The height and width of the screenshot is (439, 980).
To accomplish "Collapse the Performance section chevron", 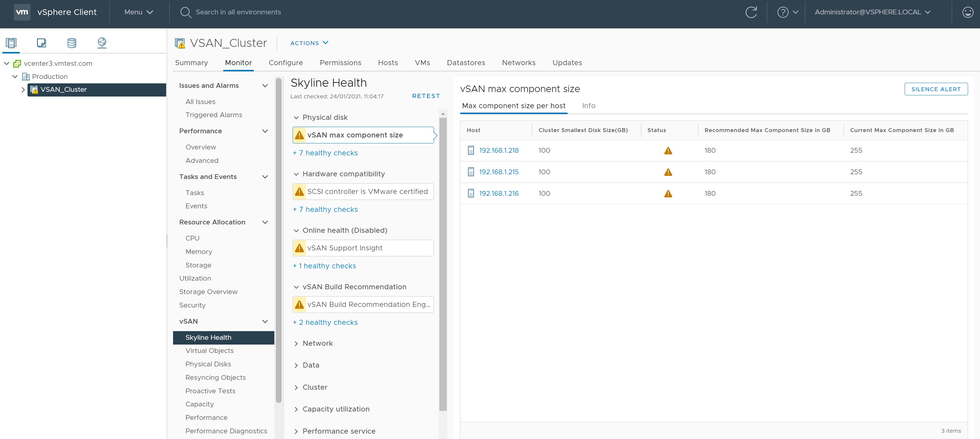I will pyautogui.click(x=265, y=131).
